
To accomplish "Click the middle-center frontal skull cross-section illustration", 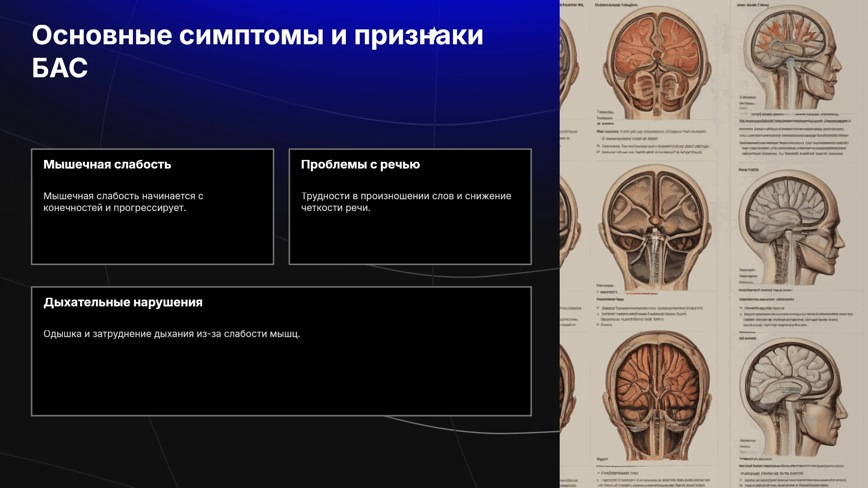I will 655,228.
